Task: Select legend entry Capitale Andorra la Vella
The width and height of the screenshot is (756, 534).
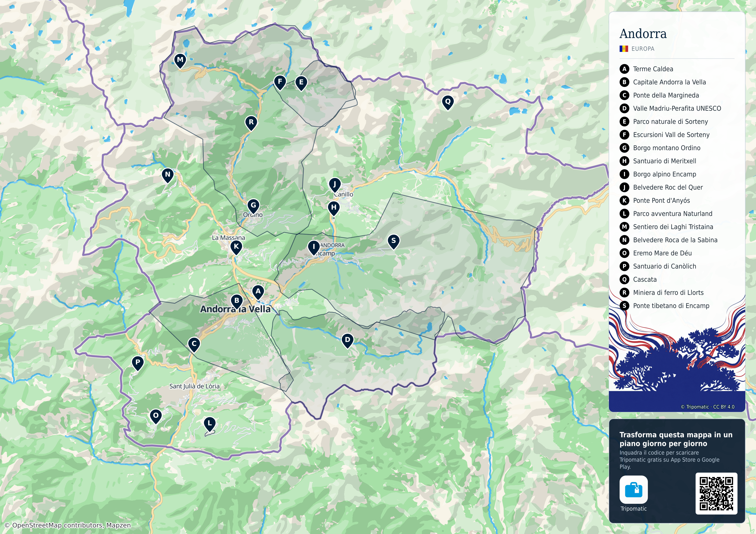Action: click(x=663, y=82)
